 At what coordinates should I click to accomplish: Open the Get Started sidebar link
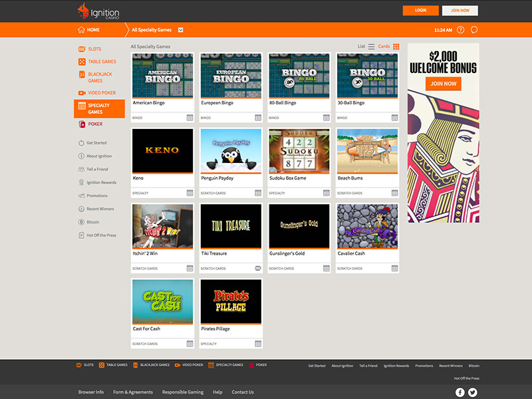[x=92, y=143]
